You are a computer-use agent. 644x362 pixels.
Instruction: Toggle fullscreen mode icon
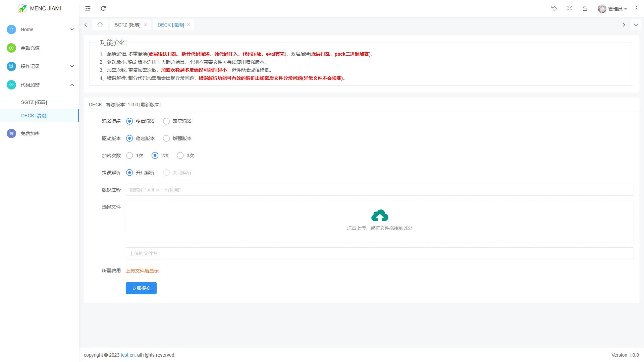tap(570, 8)
